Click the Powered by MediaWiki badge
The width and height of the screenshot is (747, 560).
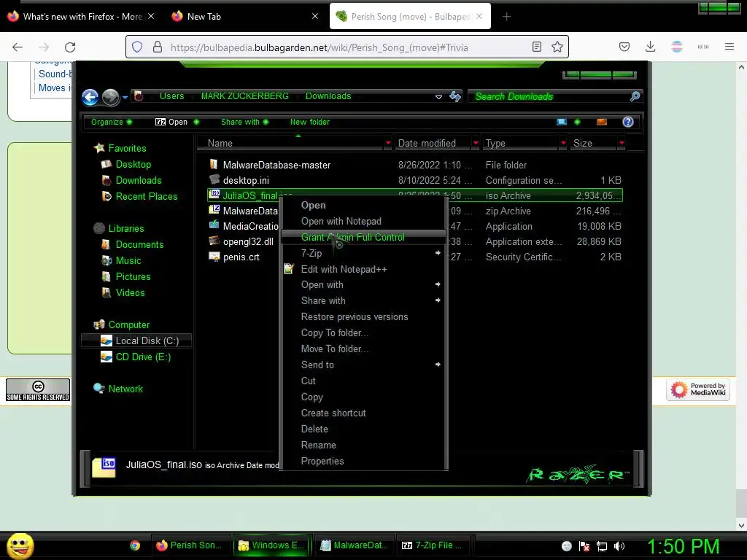(698, 389)
